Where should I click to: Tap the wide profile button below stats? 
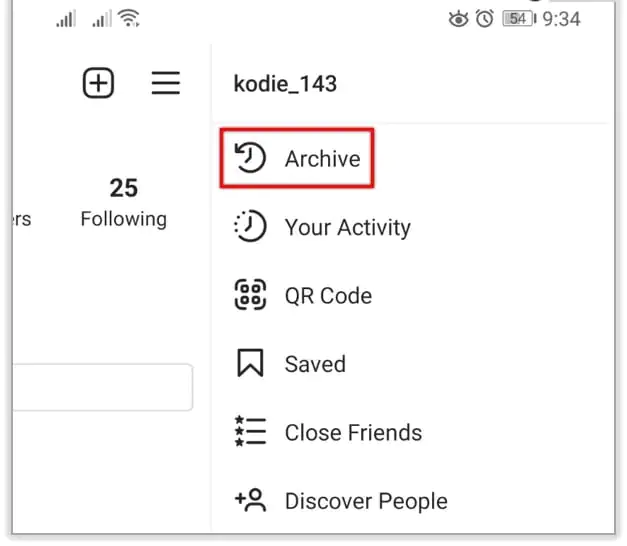pos(102,387)
